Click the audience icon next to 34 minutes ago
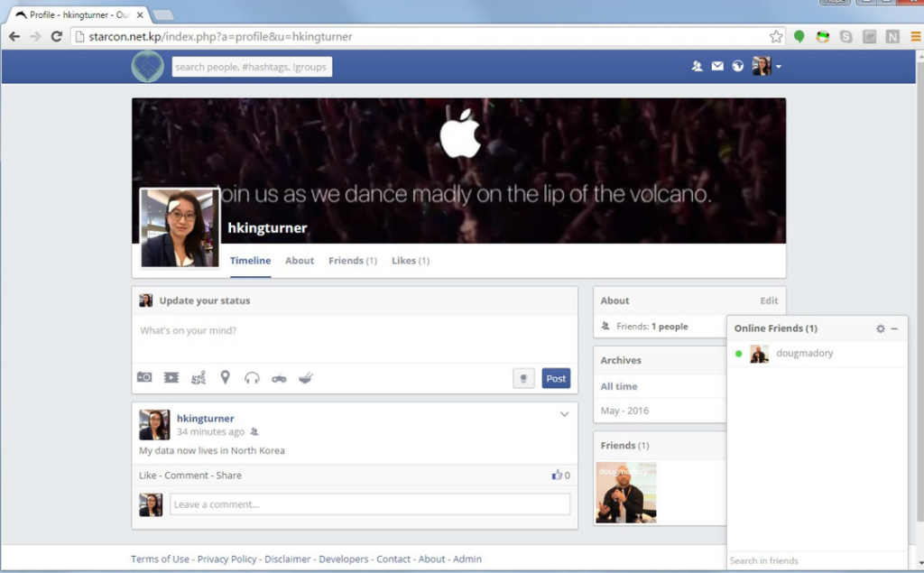This screenshot has width=924, height=573. click(x=254, y=431)
